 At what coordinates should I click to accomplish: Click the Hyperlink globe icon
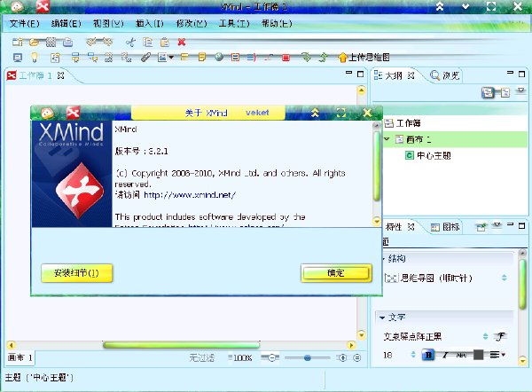[219, 57]
